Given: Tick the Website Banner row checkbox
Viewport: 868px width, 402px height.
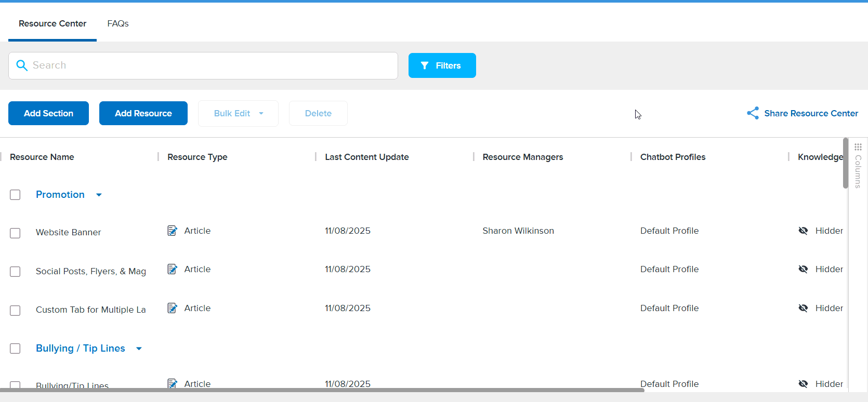Looking at the screenshot, I should (x=15, y=233).
